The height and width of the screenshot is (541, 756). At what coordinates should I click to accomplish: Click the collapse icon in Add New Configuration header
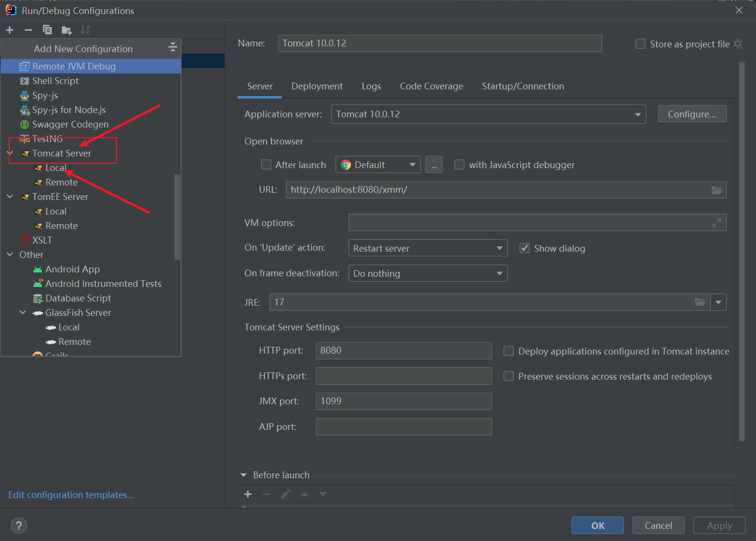172,47
